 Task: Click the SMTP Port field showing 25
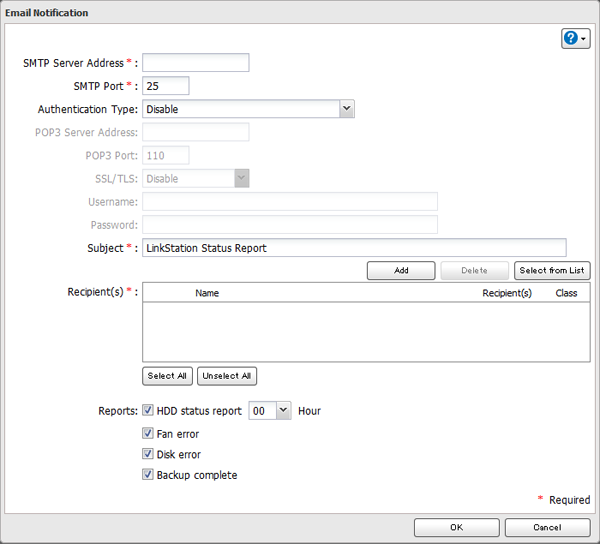click(x=166, y=86)
